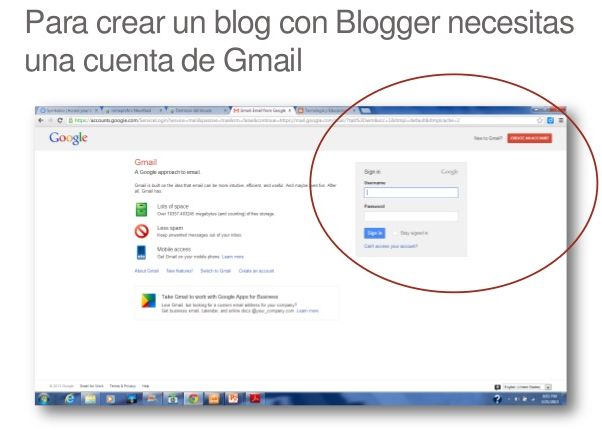Click the Switch to Gmail link
The height and width of the screenshot is (430, 602).
tap(216, 271)
